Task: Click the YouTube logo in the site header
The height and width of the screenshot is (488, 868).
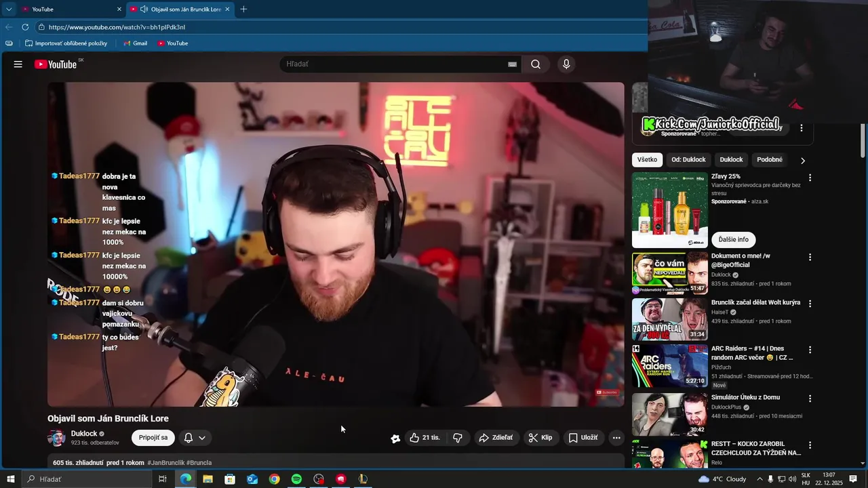Action: click(x=56, y=64)
